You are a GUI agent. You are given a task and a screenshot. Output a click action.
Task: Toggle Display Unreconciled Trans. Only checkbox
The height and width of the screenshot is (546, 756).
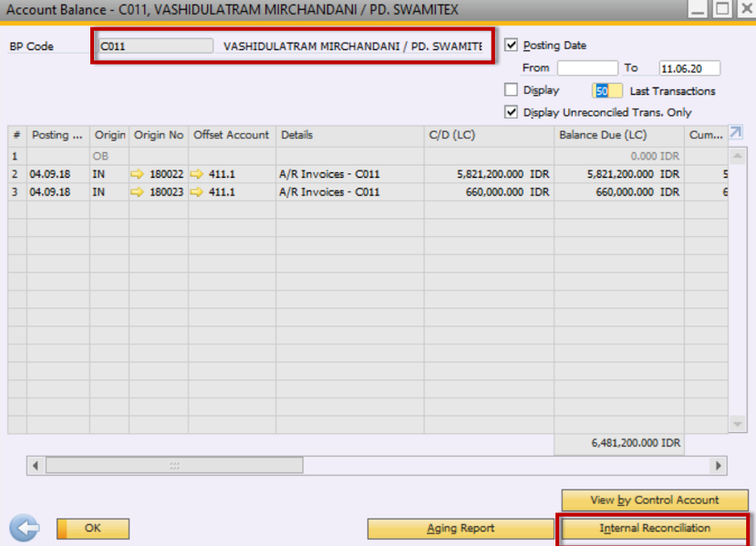point(511,112)
